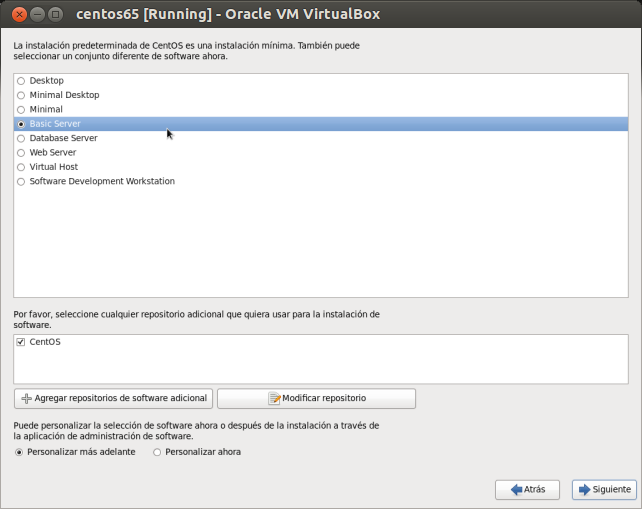Click Agregar repositorios de software adicional

coord(113,398)
